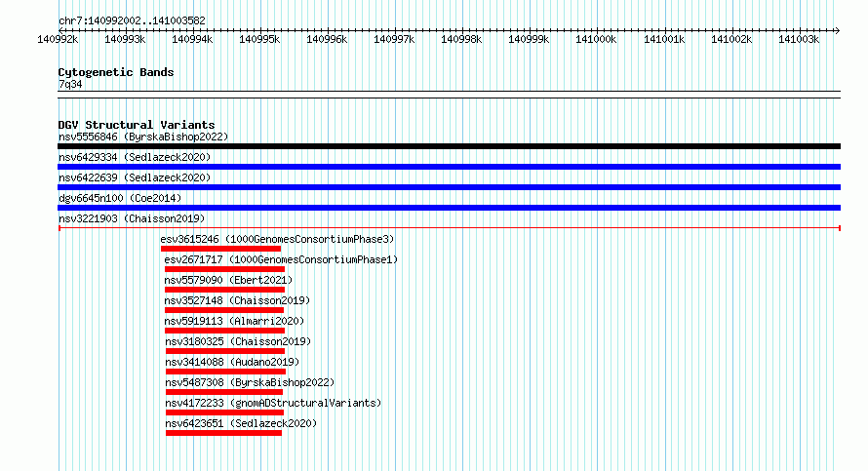This screenshot has width=868, height=471.
Task: Click the red esv2671717 variant bar
Action: click(x=224, y=269)
